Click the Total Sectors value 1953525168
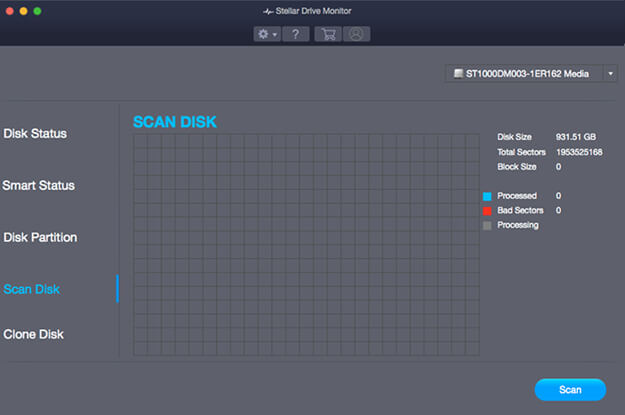This screenshot has width=625, height=415. [x=579, y=152]
